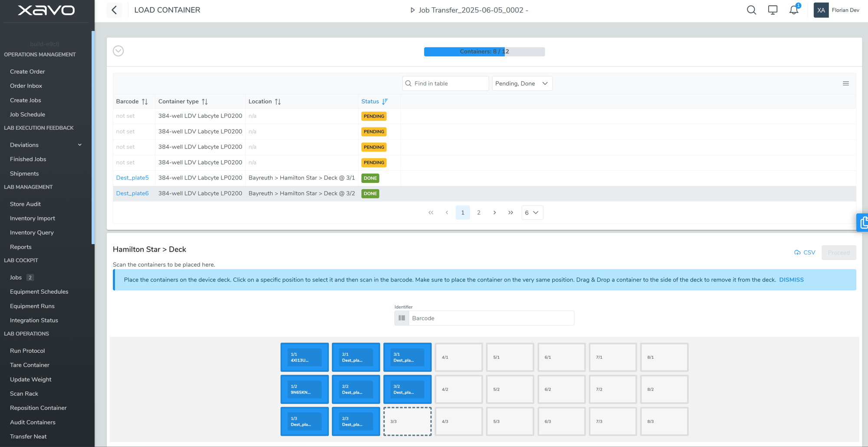Open the global search magnifier icon

click(x=751, y=10)
